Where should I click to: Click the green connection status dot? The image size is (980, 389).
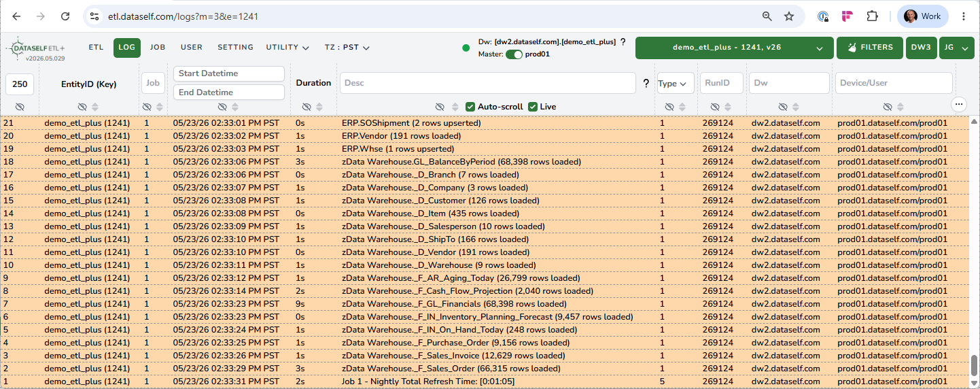[466, 48]
